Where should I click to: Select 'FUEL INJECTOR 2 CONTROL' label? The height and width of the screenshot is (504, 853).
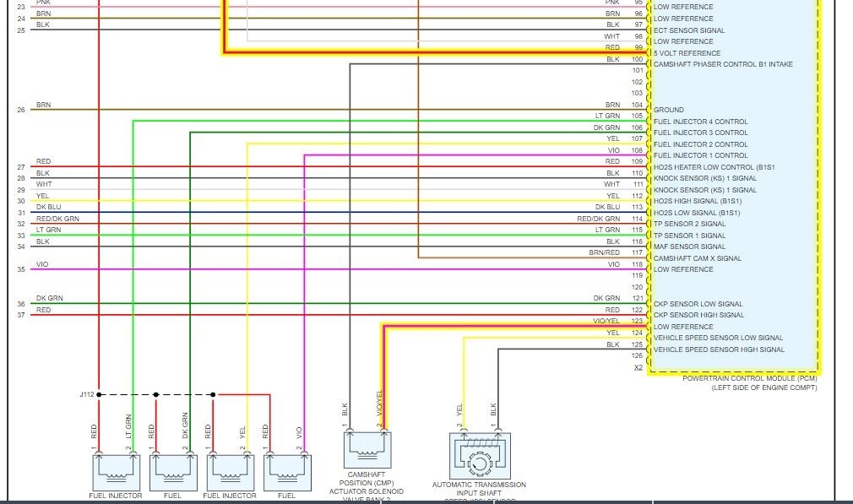click(700, 144)
